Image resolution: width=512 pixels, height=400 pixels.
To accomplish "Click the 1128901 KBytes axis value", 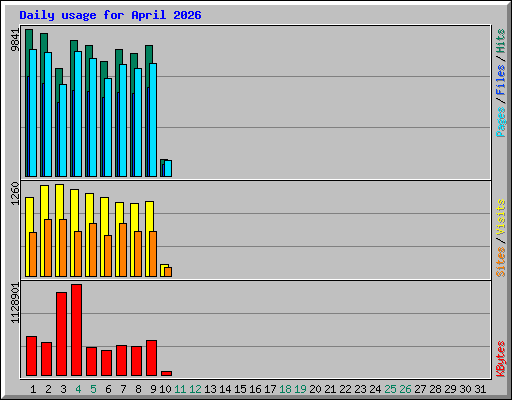I will (15, 303).
